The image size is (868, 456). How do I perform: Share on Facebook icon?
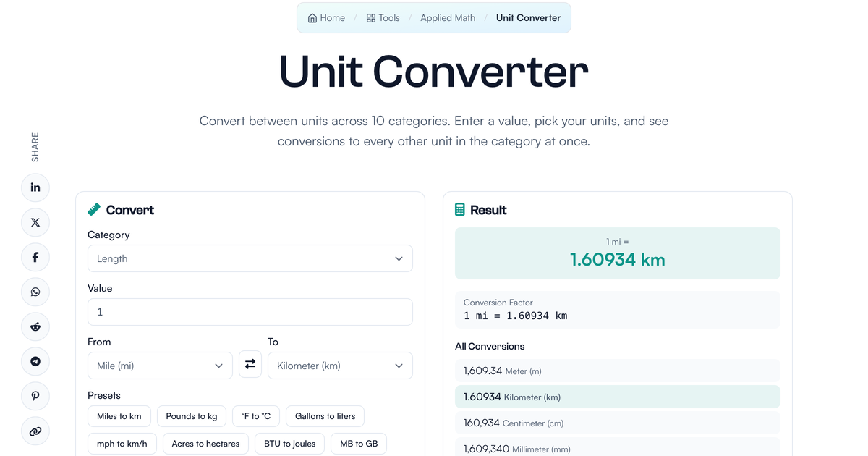pos(35,257)
